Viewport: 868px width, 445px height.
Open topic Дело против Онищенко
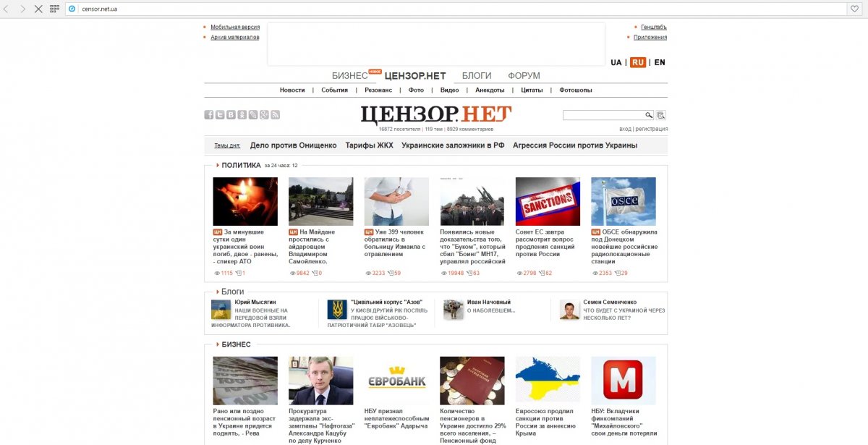pyautogui.click(x=293, y=145)
